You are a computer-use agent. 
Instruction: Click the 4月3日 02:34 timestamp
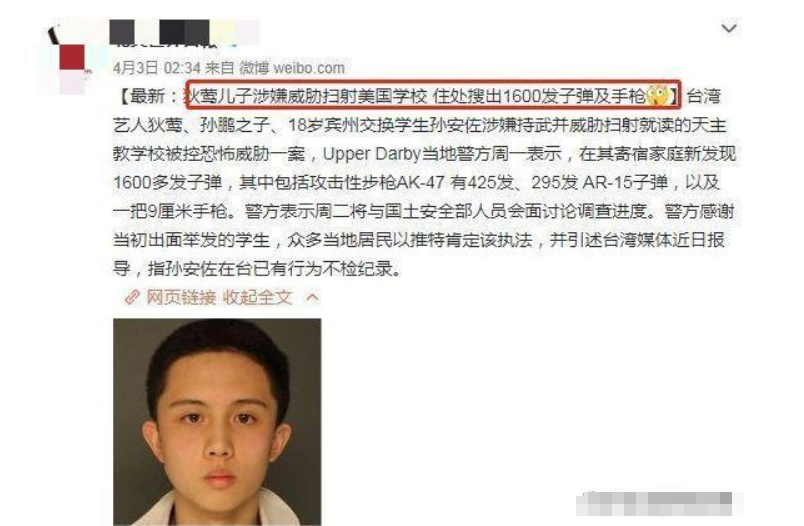pyautogui.click(x=156, y=68)
